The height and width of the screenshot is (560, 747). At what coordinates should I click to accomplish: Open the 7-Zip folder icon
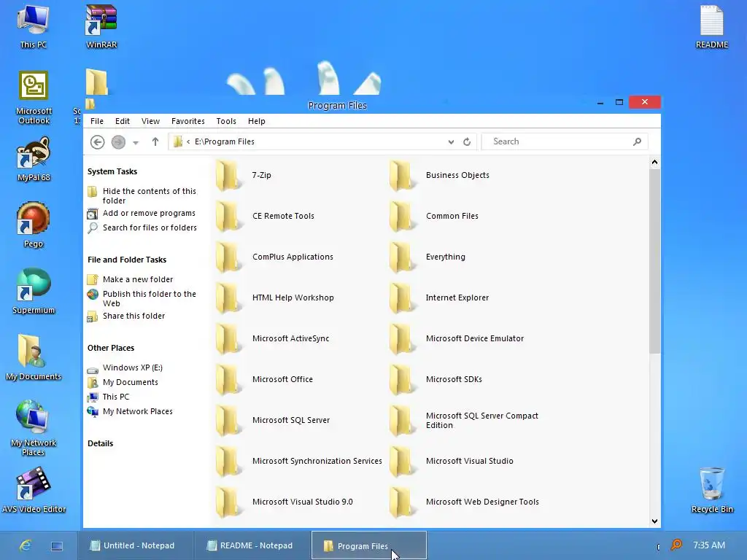[x=228, y=175]
